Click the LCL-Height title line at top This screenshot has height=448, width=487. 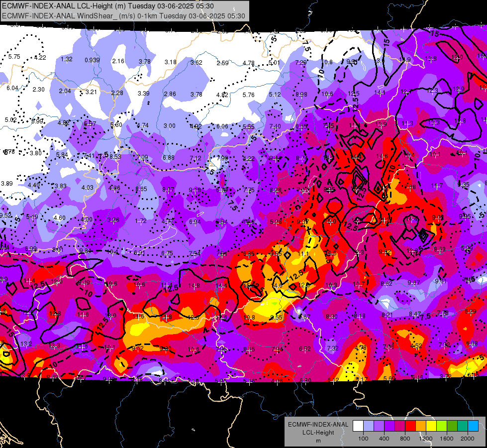(x=108, y=6)
